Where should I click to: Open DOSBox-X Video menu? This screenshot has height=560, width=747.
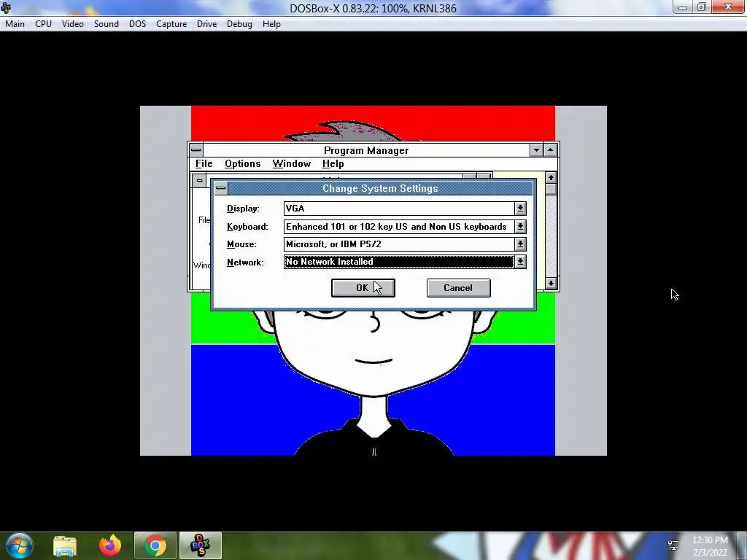point(73,24)
